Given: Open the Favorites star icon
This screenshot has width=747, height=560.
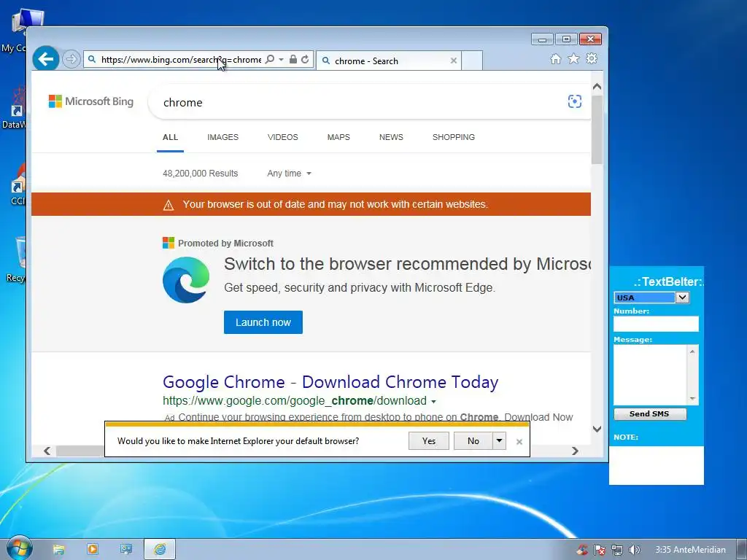Looking at the screenshot, I should point(573,58).
